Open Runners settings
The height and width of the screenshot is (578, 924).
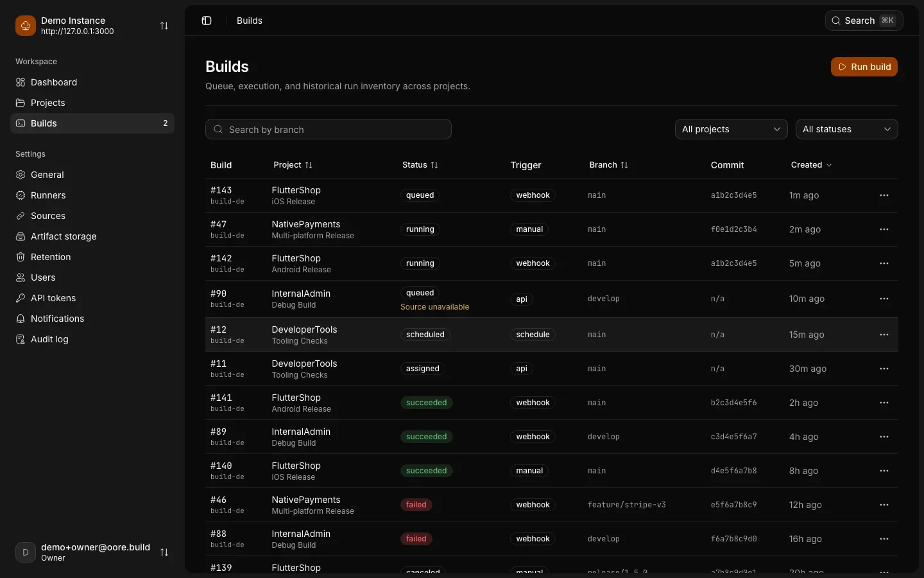[92, 195]
